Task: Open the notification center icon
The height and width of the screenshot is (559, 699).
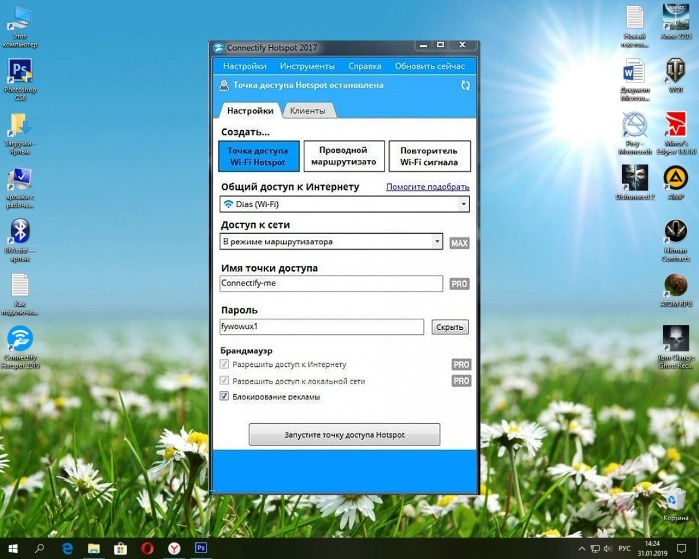Action: coord(681,548)
